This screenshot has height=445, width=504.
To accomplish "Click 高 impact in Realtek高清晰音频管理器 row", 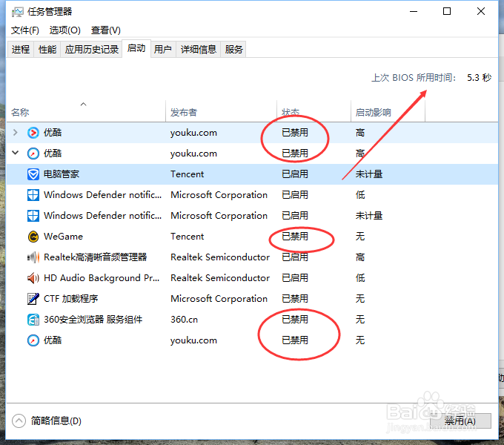I will [x=360, y=257].
